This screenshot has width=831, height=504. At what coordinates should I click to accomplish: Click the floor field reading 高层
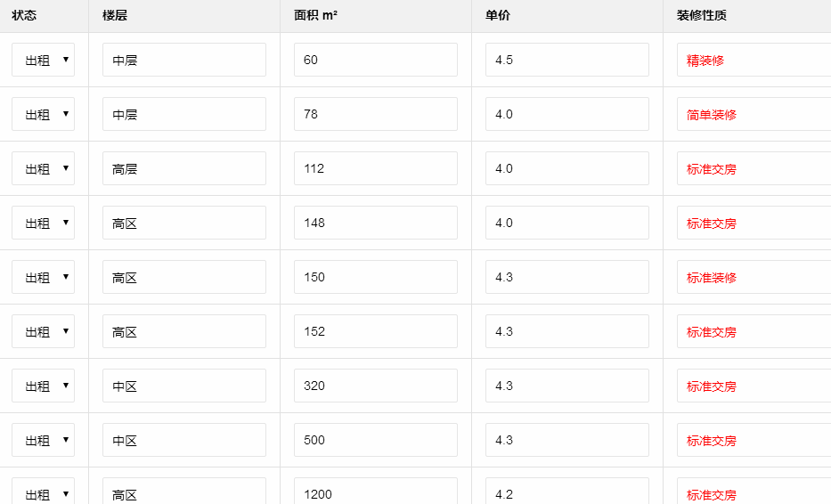[x=183, y=169]
